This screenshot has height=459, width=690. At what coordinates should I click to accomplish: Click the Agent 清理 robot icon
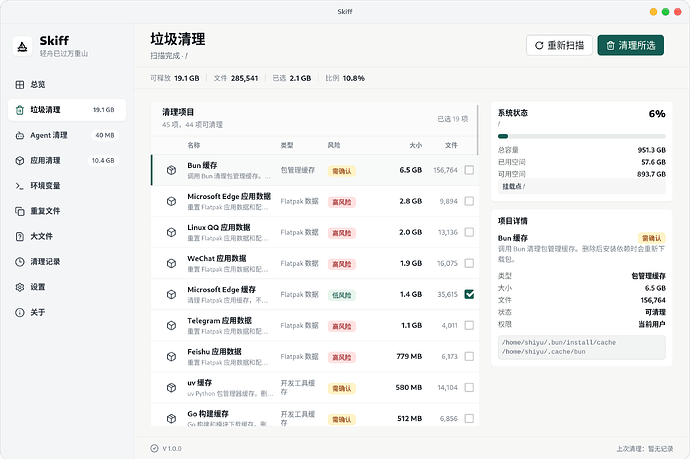pyautogui.click(x=20, y=135)
